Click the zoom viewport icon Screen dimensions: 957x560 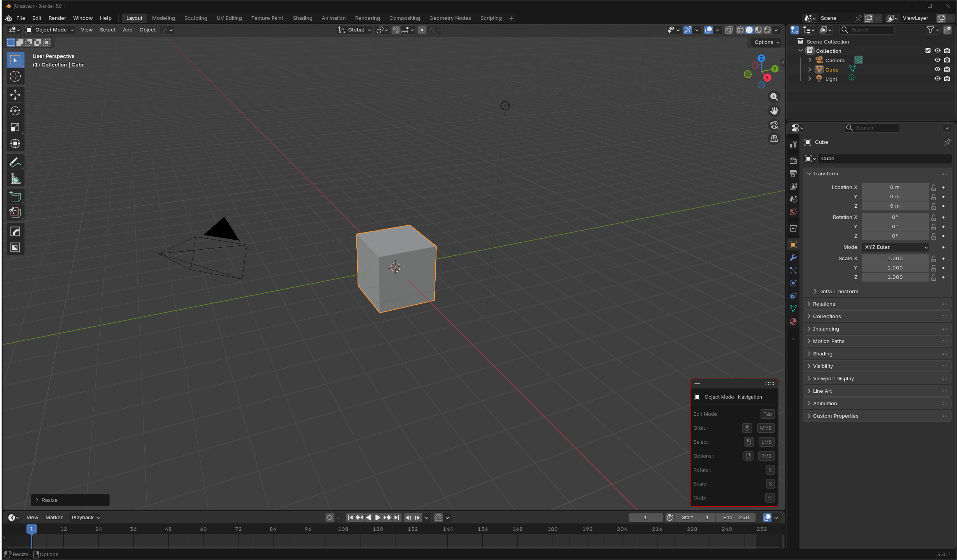(x=774, y=97)
